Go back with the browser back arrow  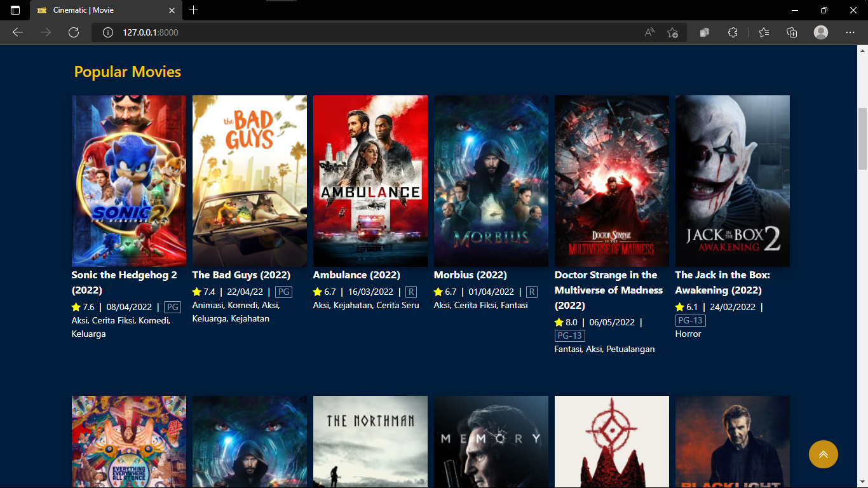(18, 32)
